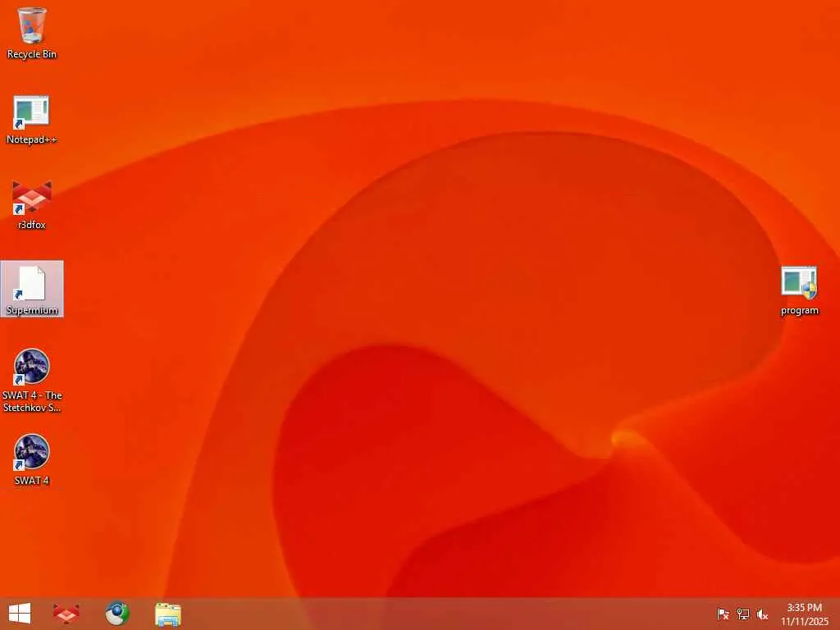This screenshot has height=630, width=840.
Task: Select the plain SWAT 4 shortcut icon
Action: click(x=32, y=460)
